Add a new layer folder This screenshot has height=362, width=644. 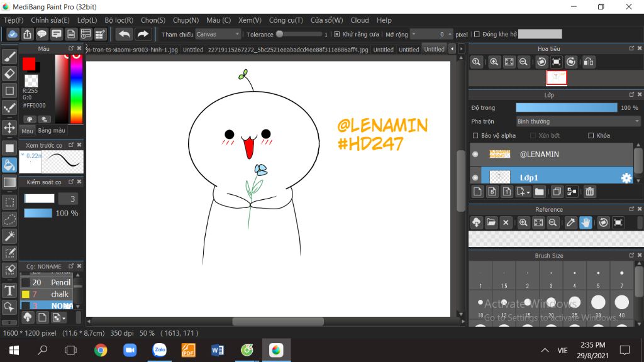[539, 192]
